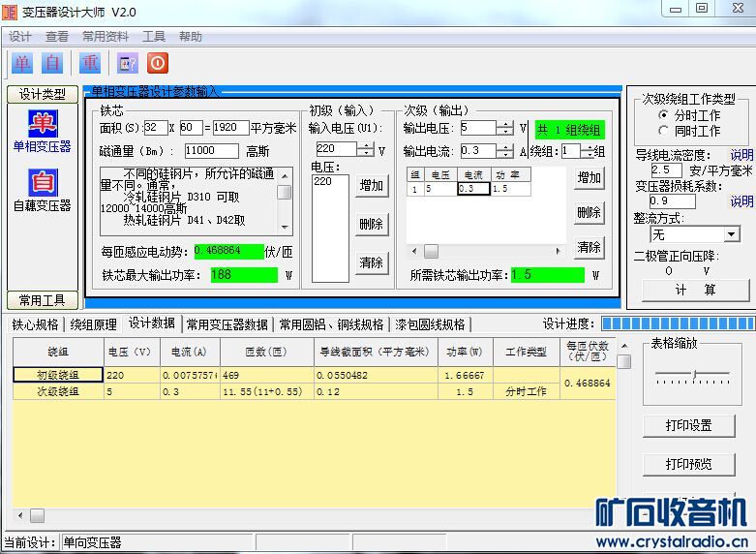Switch to the 绕组原理 tab

93,324
